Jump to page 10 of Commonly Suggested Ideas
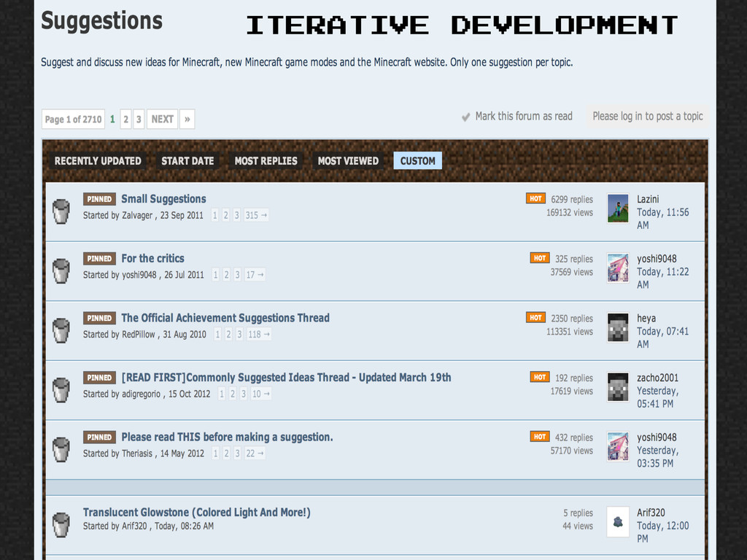The width and height of the screenshot is (747, 560). (x=260, y=394)
